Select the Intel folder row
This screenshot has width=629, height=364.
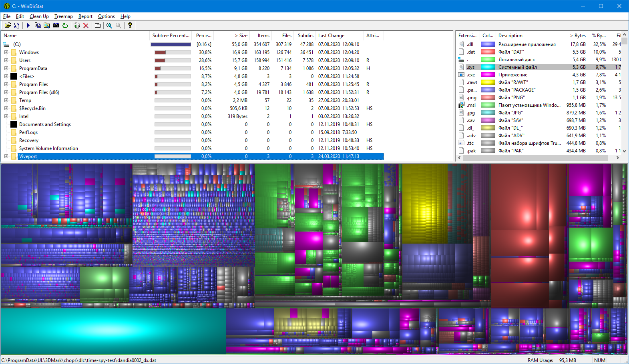(x=193, y=116)
